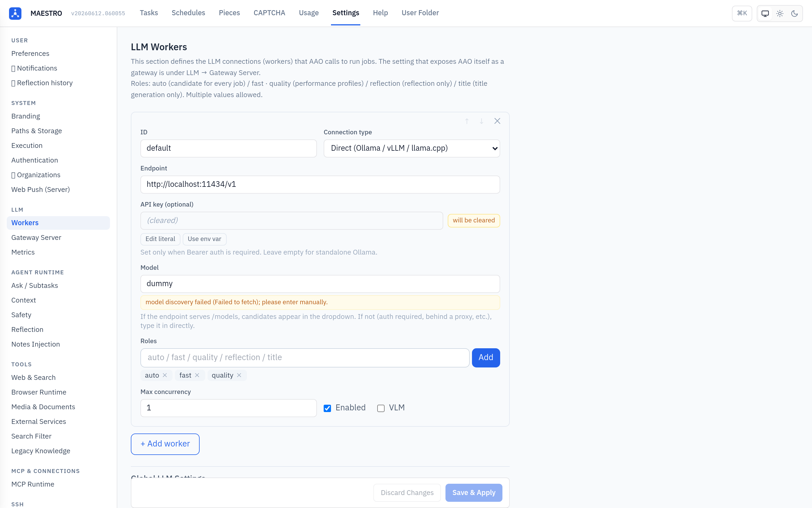The image size is (812, 508).
Task: Click the MAESTRO logo icon
Action: click(15, 14)
